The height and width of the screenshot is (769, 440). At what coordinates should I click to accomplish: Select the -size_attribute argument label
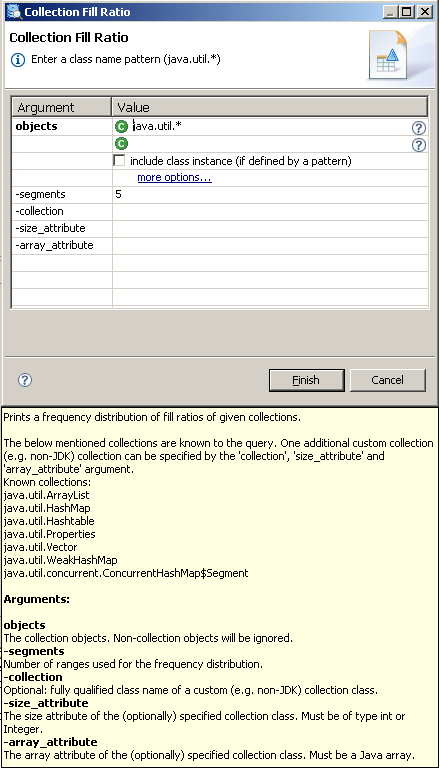tap(50, 229)
